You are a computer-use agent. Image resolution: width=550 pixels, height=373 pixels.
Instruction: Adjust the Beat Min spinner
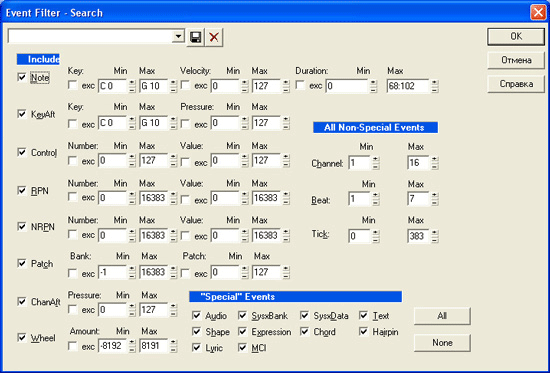coord(376,199)
